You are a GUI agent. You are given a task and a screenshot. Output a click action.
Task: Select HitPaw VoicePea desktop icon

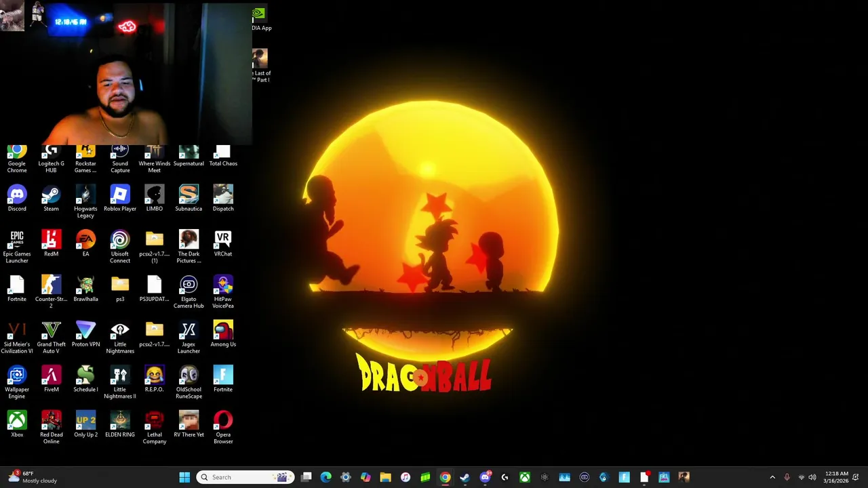pyautogui.click(x=223, y=292)
